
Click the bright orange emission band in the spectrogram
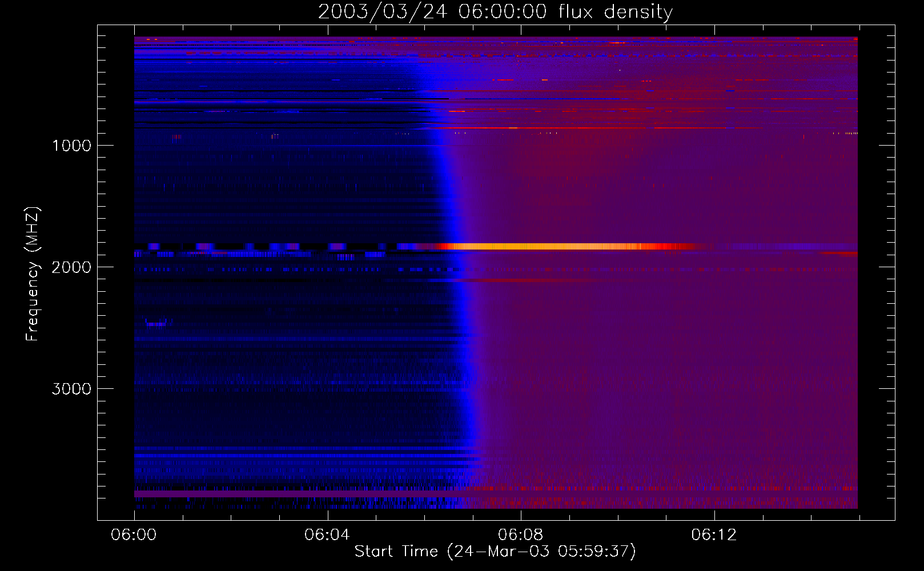pos(563,247)
